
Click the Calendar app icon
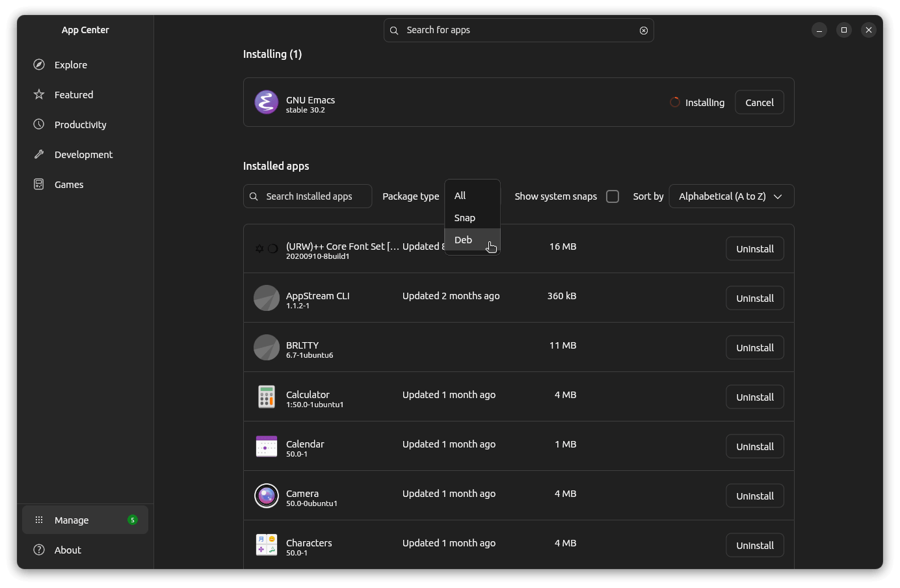tap(266, 446)
